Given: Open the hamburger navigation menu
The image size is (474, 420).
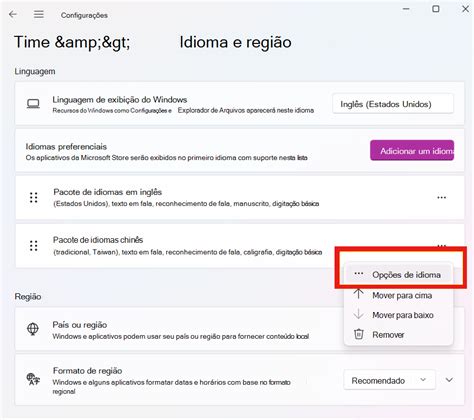Looking at the screenshot, I should pos(39,14).
